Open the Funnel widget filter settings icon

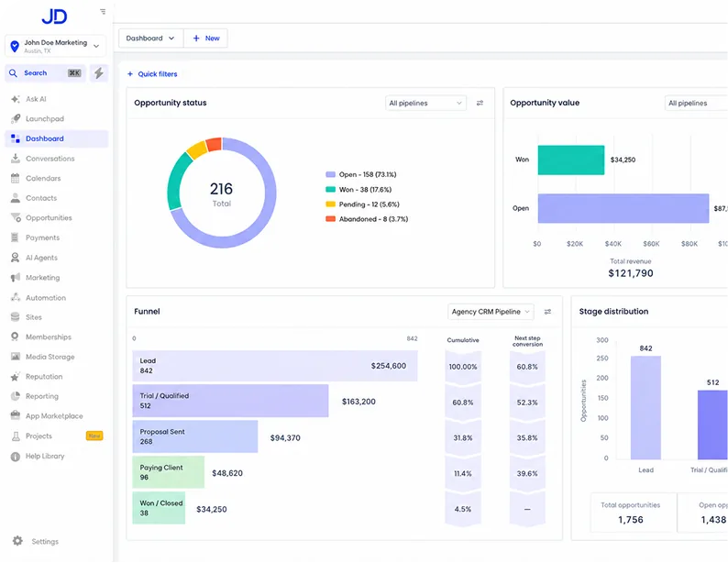(548, 312)
